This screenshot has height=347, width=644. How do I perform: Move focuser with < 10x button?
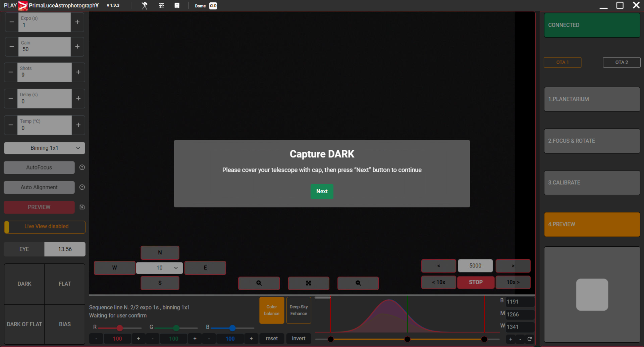pyautogui.click(x=439, y=282)
